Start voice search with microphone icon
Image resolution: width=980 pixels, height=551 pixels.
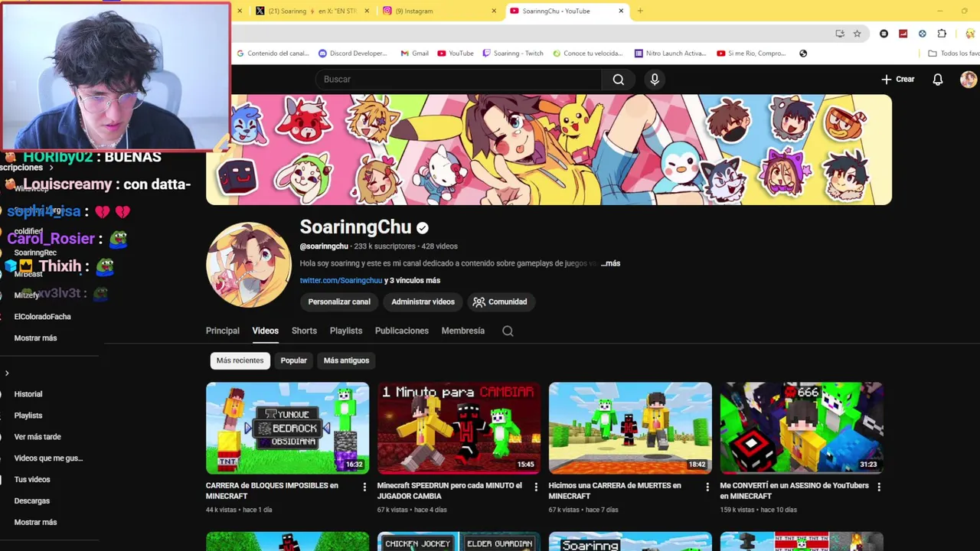click(655, 80)
